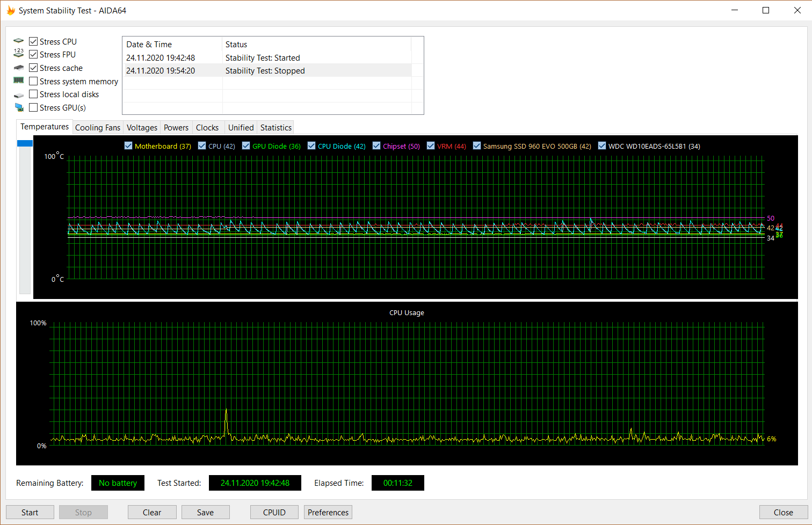Click the 50 chipset temperature reading
Image resolution: width=812 pixels, height=525 pixels.
[x=771, y=218]
